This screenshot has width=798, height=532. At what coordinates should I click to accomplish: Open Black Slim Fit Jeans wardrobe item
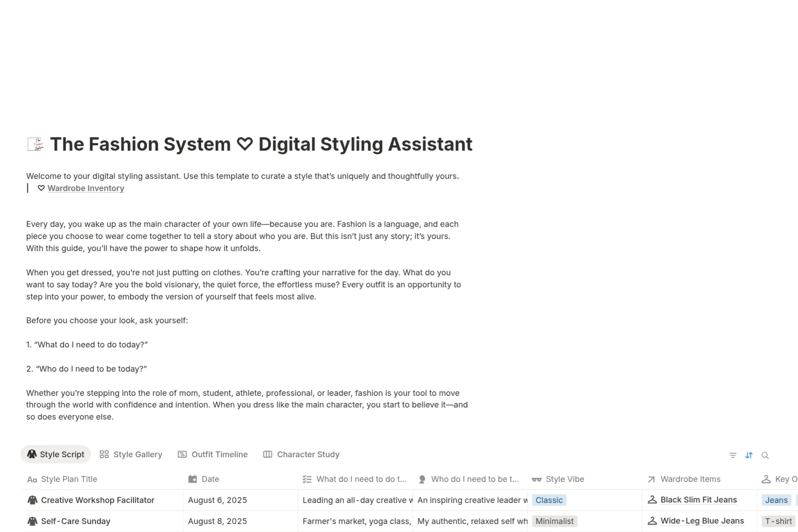tap(698, 500)
